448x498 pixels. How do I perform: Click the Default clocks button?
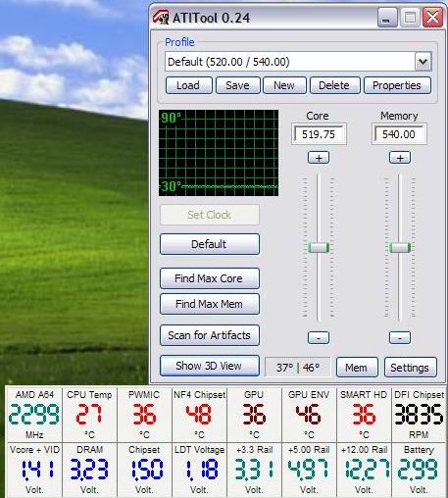coord(210,244)
